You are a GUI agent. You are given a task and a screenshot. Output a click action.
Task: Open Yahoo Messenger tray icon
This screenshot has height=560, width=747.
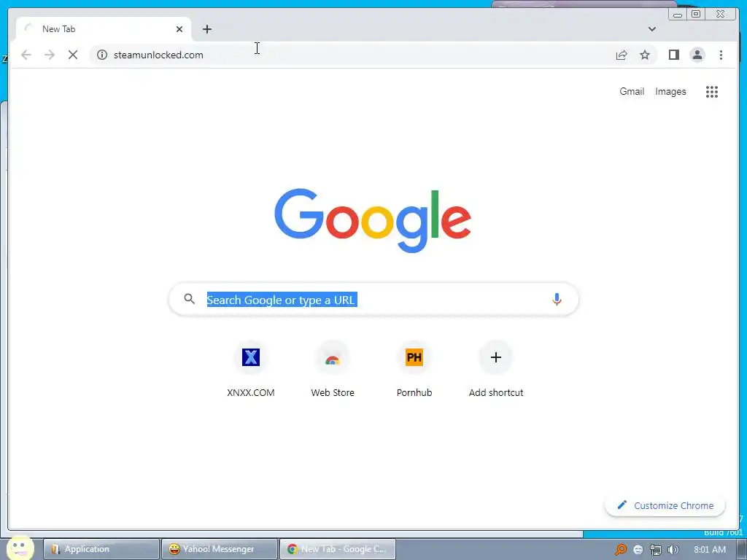pos(638,550)
